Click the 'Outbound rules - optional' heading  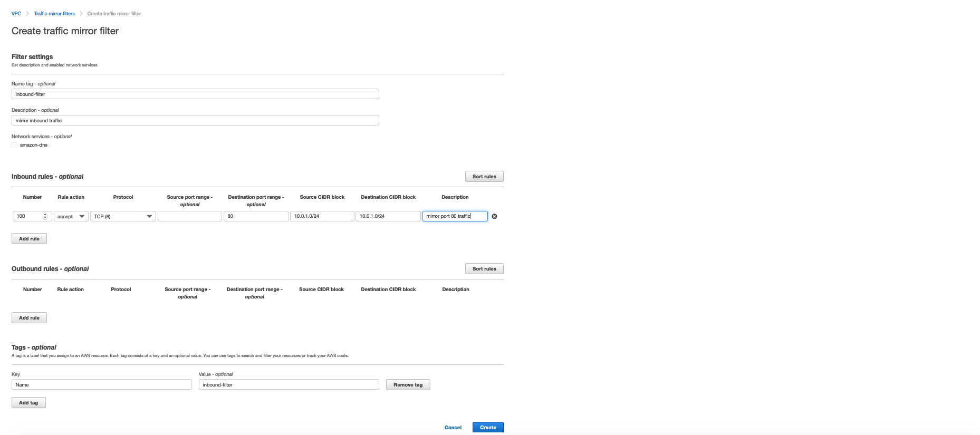point(50,269)
